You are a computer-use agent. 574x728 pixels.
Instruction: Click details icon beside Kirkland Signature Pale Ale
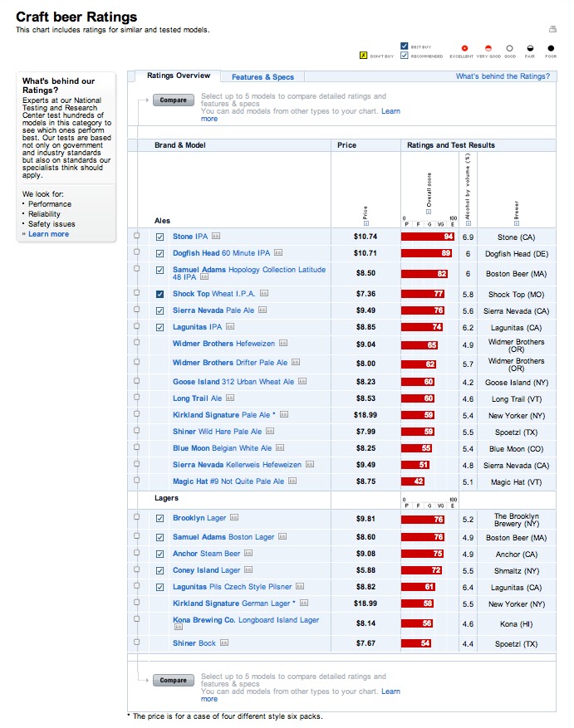click(x=284, y=414)
